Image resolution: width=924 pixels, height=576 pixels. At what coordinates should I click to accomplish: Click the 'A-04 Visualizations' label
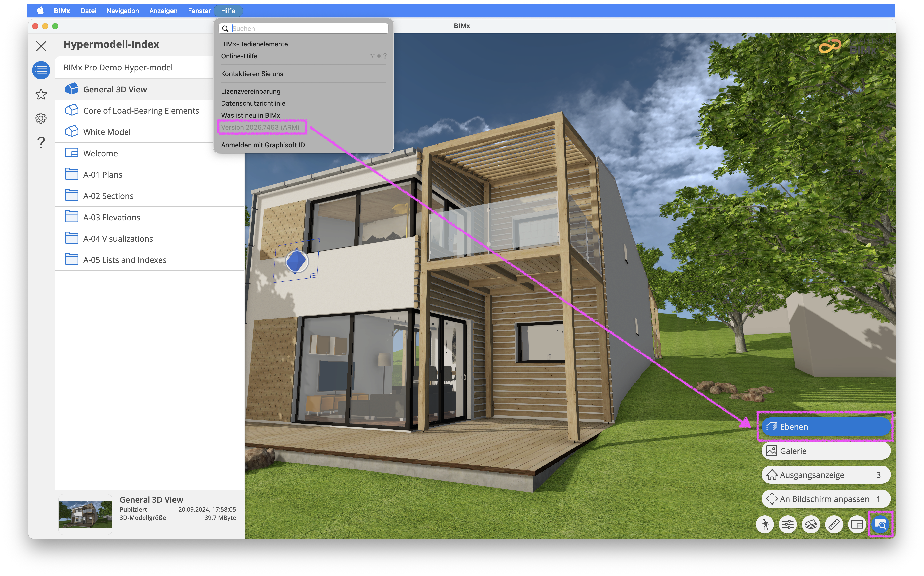pos(118,239)
